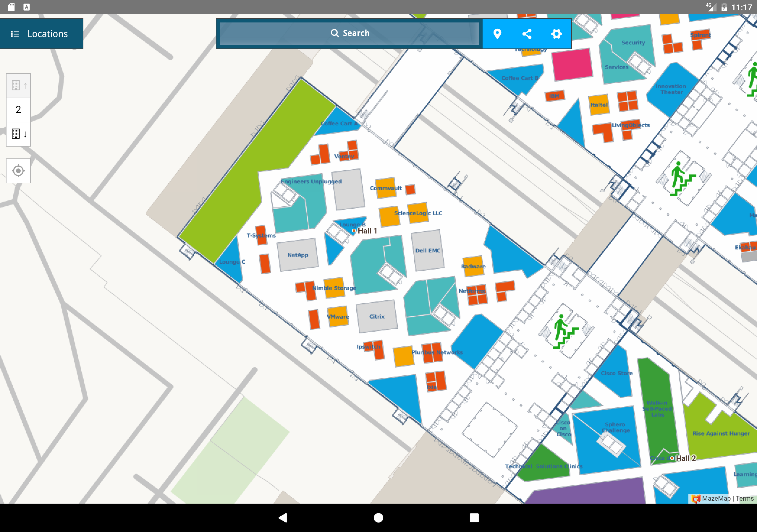
Task: Tap the large green area in Hall 1
Action: coord(257,171)
